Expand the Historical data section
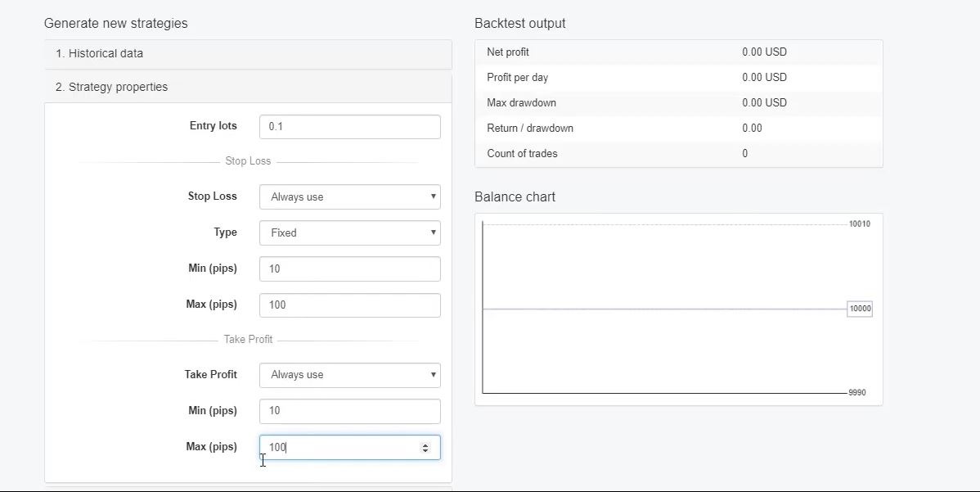The height and width of the screenshot is (492, 980). (99, 54)
